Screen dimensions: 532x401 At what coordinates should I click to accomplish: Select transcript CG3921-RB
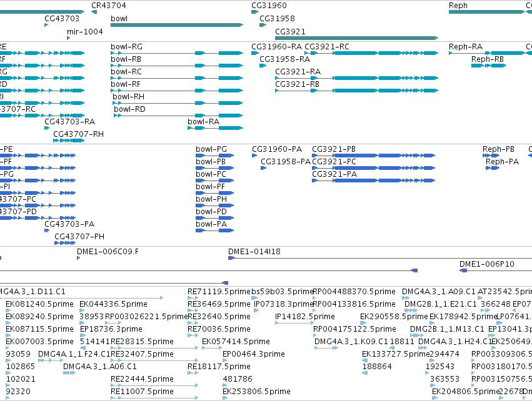[356, 91]
